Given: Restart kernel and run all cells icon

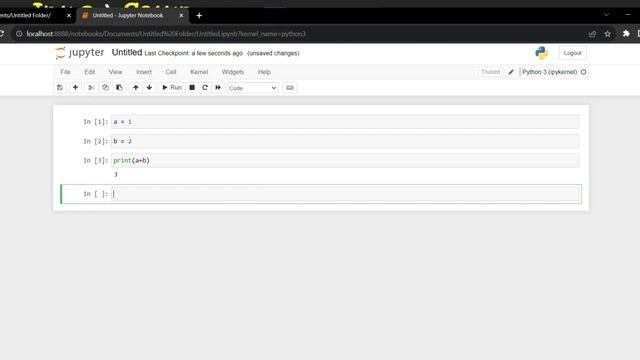Looking at the screenshot, I should [218, 87].
